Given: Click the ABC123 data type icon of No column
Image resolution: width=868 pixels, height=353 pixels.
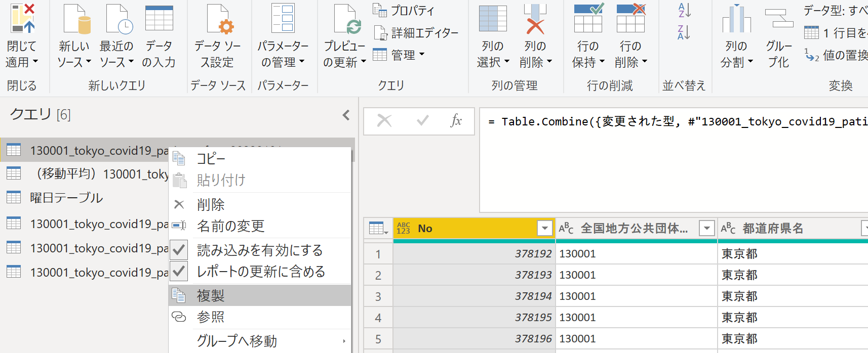Looking at the screenshot, I should (x=404, y=228).
